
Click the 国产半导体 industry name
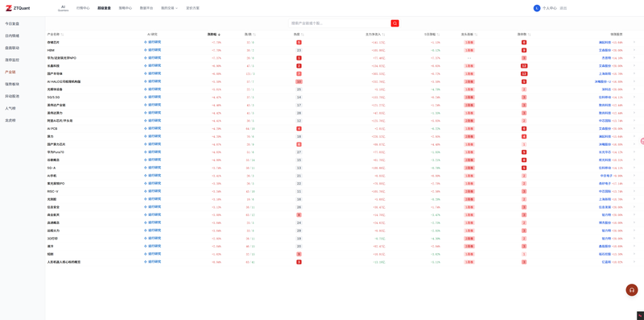coord(55,73)
